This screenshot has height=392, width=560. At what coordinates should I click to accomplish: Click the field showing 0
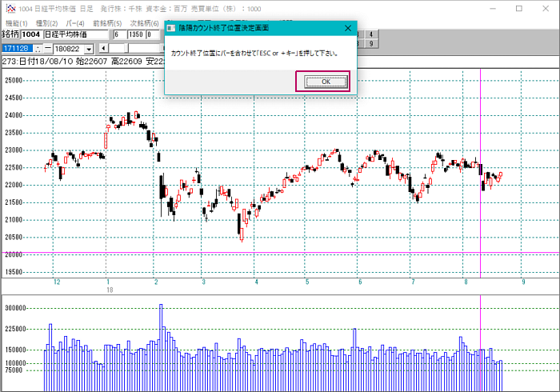(x=154, y=34)
